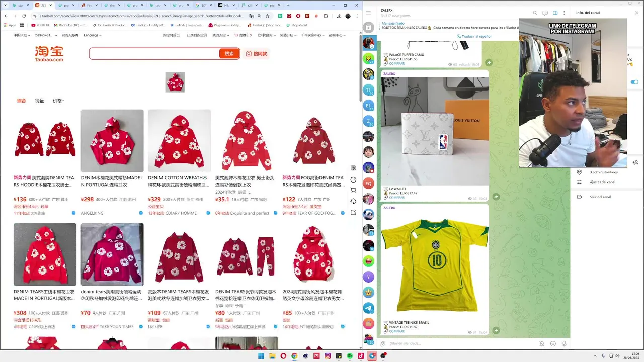
Task: Click the camera image-search button
Action: click(x=256, y=54)
